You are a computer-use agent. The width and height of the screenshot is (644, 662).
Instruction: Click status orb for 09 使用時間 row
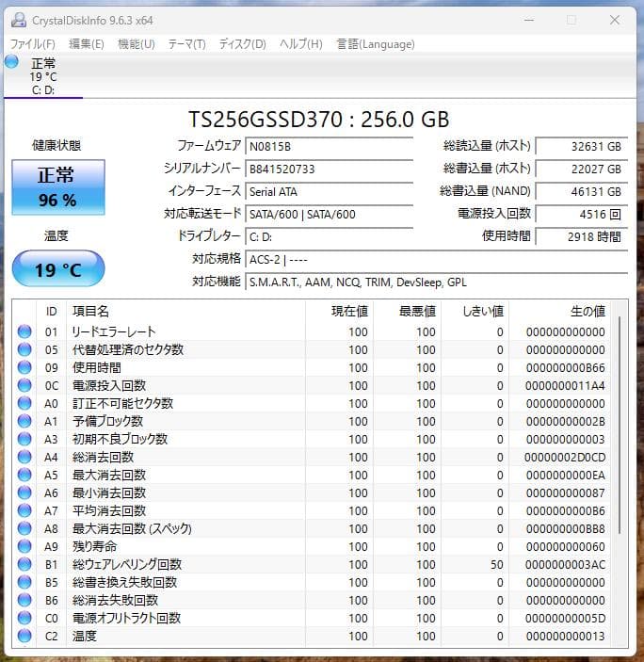(24, 367)
